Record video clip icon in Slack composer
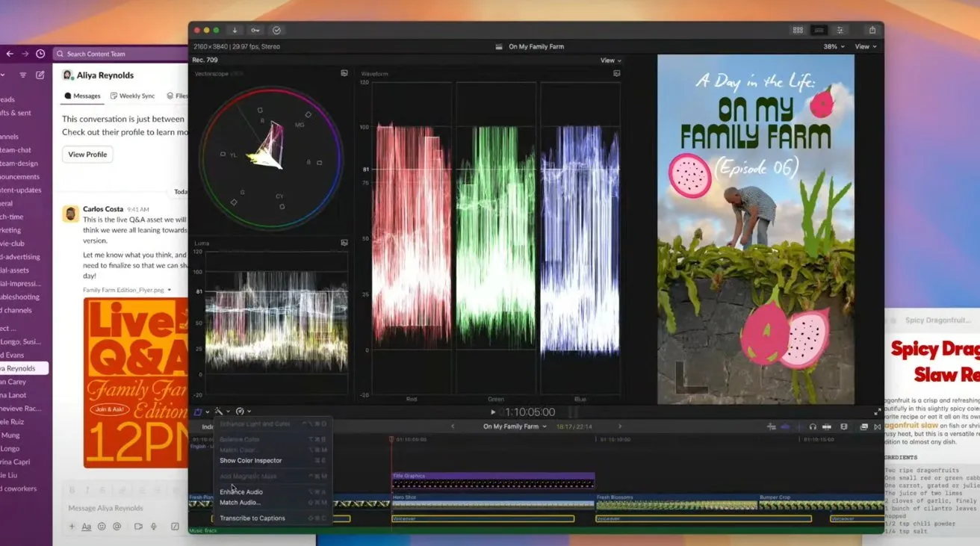The image size is (980, 546). (138, 527)
